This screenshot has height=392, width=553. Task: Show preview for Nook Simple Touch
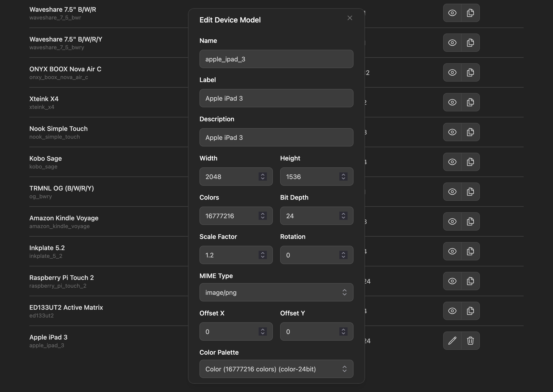click(452, 132)
